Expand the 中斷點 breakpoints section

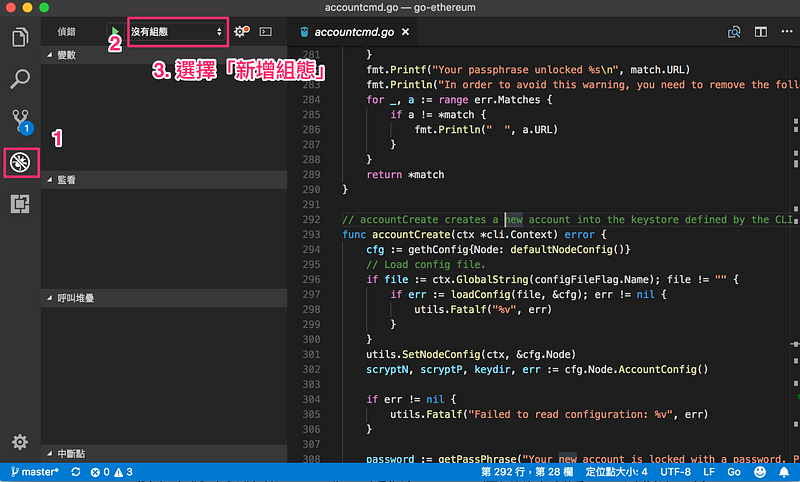[x=70, y=453]
